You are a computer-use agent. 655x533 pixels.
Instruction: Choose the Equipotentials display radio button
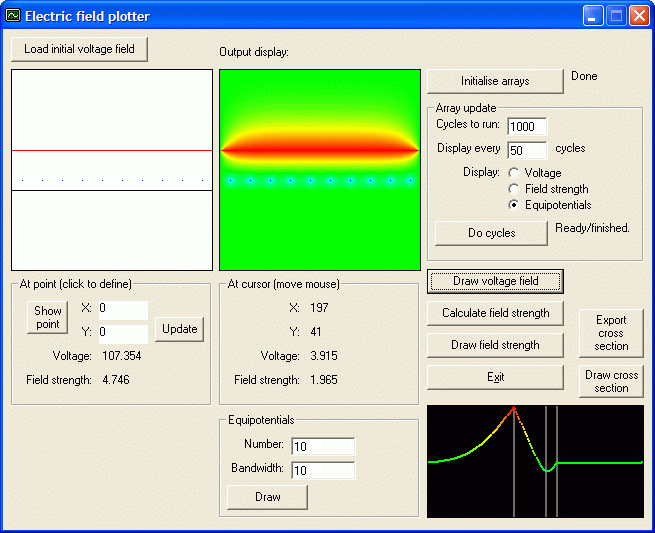tap(514, 205)
